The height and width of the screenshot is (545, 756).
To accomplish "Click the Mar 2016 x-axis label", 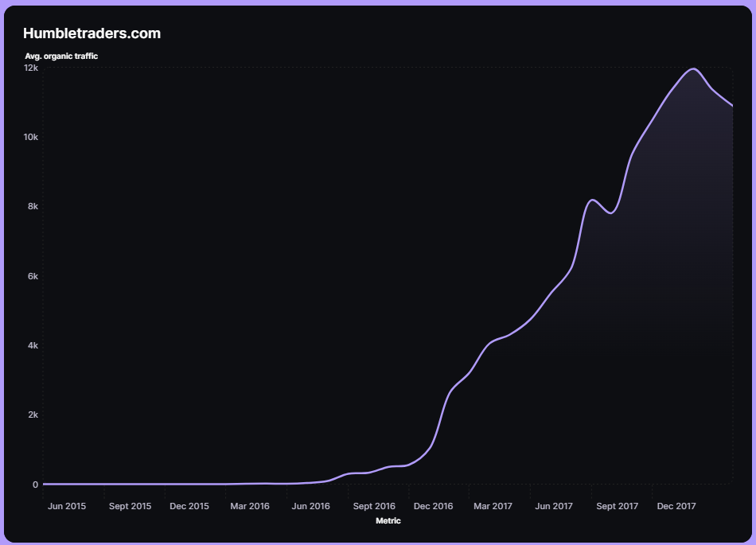I will (250, 506).
